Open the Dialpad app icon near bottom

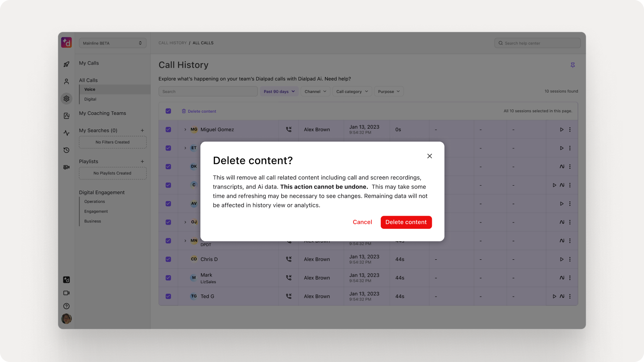66,280
